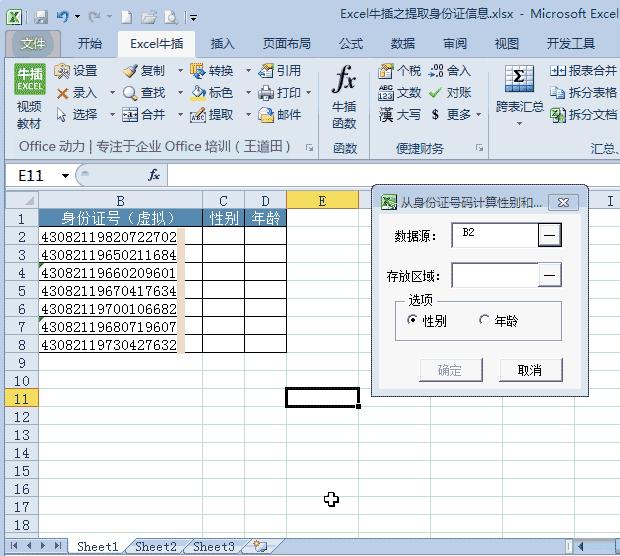Expand the 打印 dropdown arrow
620x556 pixels.
click(309, 93)
